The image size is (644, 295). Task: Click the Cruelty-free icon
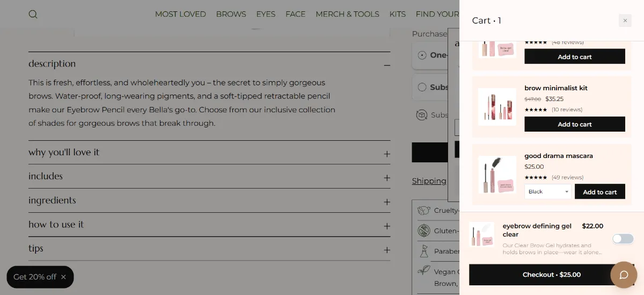tap(424, 211)
